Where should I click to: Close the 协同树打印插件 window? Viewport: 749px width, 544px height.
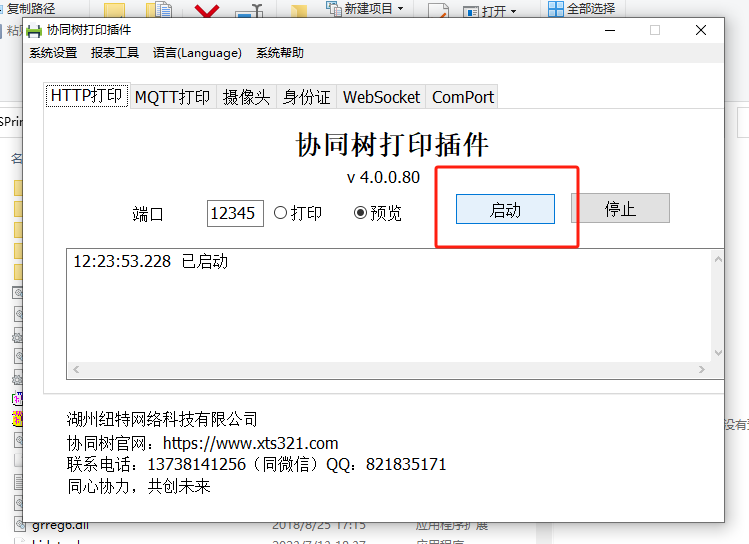pos(701,30)
